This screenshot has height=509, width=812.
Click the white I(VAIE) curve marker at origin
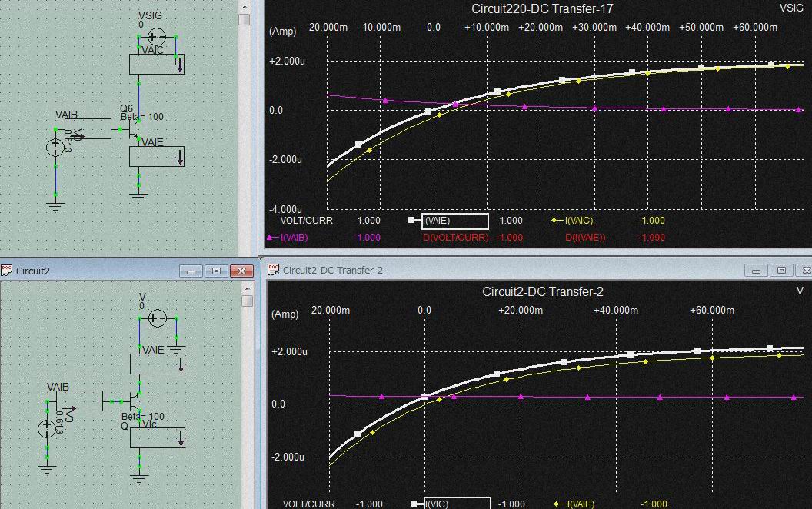[x=429, y=111]
